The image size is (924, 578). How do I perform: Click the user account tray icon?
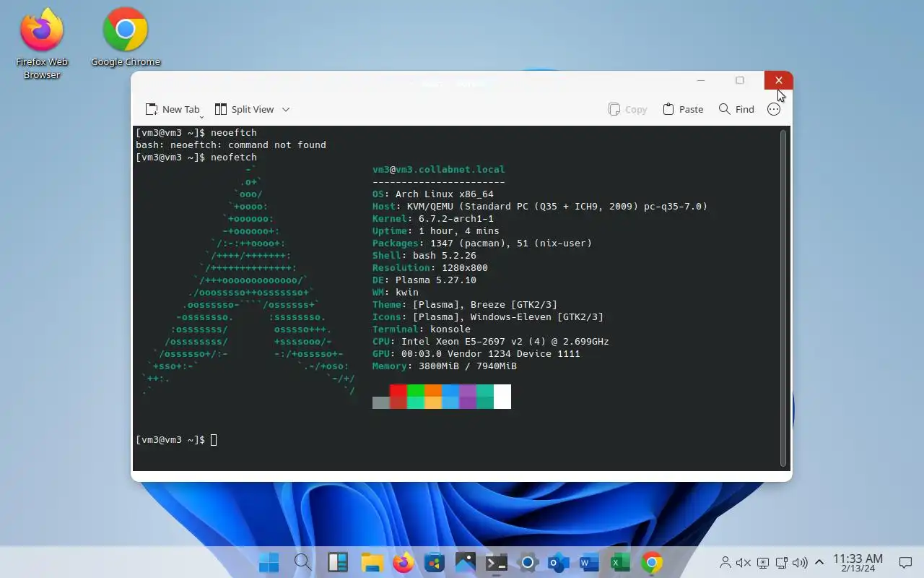pos(725,562)
